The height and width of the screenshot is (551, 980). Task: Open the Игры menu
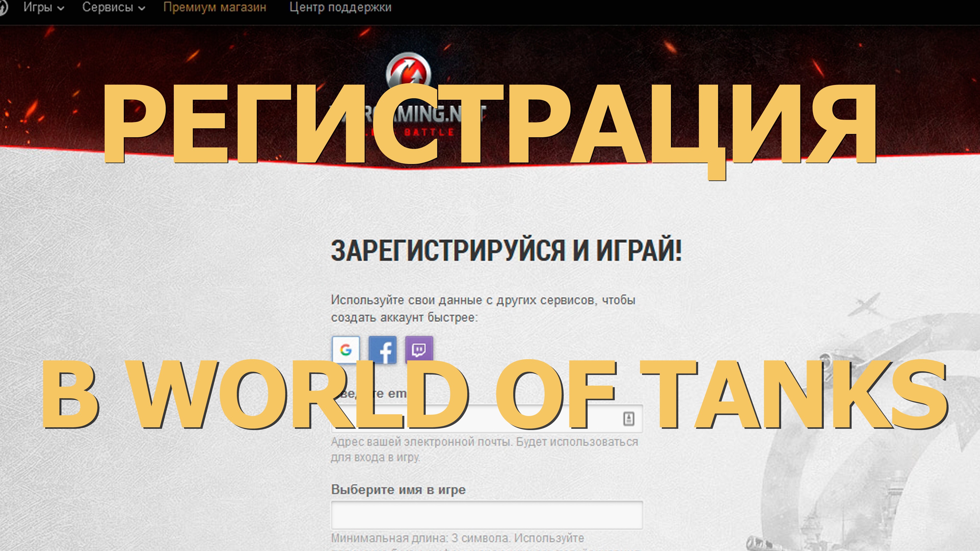click(38, 7)
